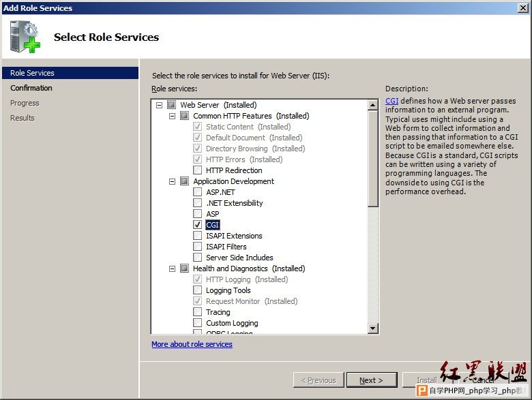This screenshot has height=400, width=532.
Task: Click the Install button
Action: [427, 380]
